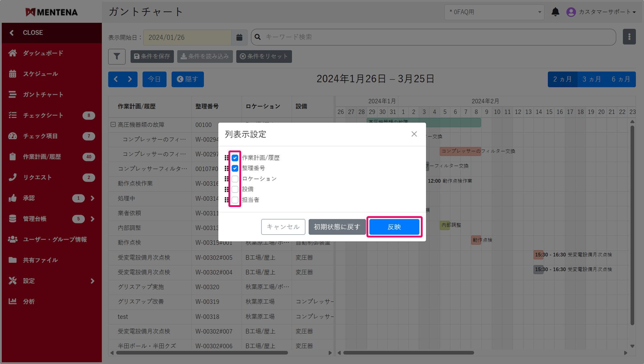This screenshot has height=364, width=644.
Task: Open the *0FAQ用 dropdown selector
Action: tap(494, 12)
